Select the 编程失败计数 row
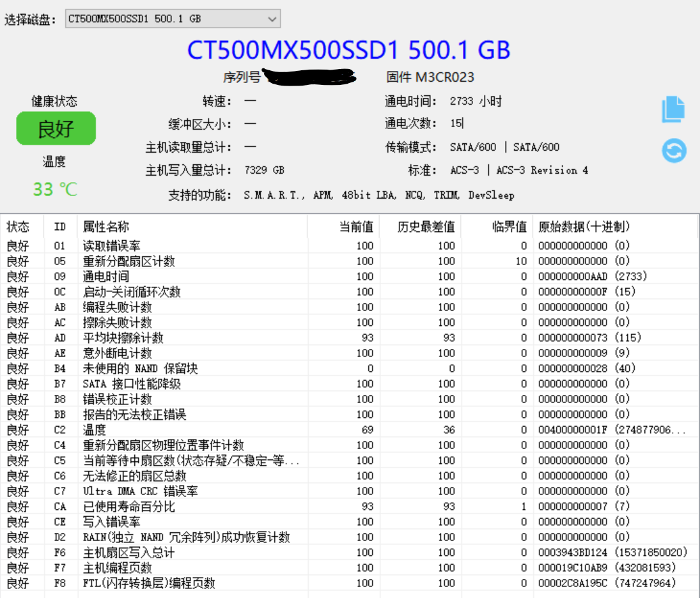This screenshot has width=700, height=598. tap(348, 307)
